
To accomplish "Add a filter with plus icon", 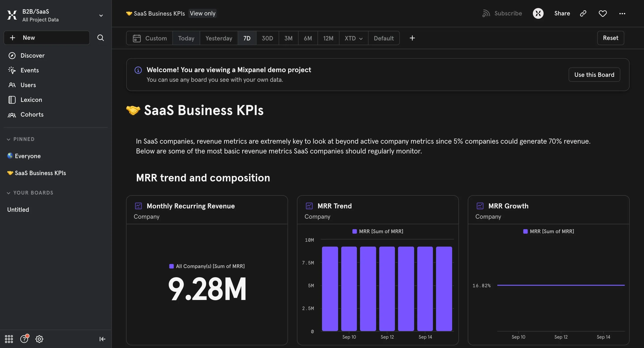I will 412,38.
